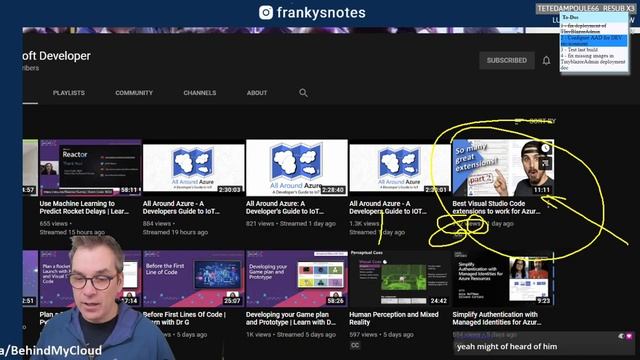
Task: Click the 25:07 Before the First Line thumbnail
Action: click(x=193, y=278)
